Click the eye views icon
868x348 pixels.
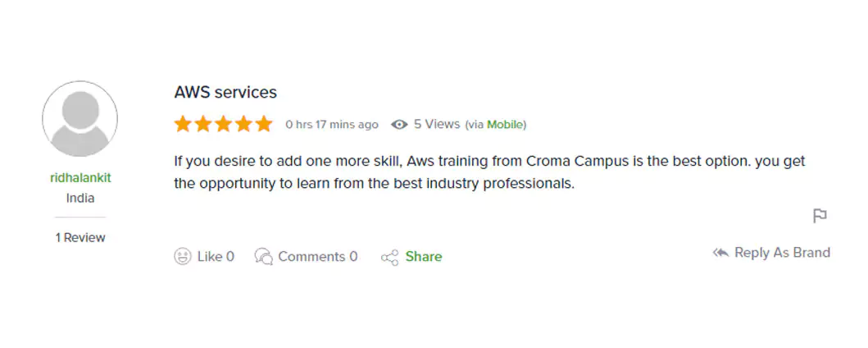399,125
